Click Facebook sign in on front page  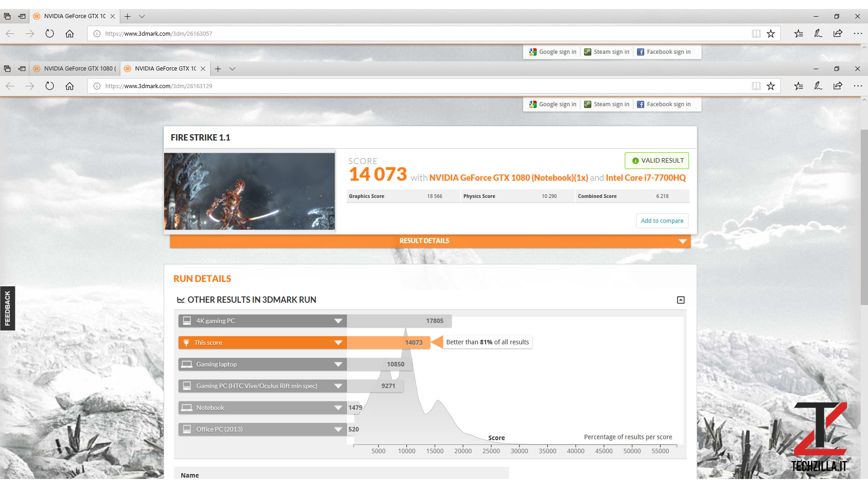664,104
